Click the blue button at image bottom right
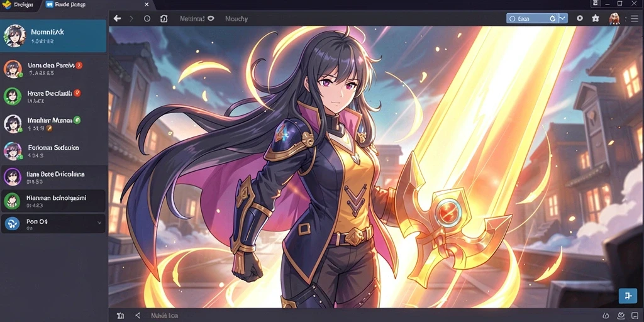644x322 pixels. (628, 296)
